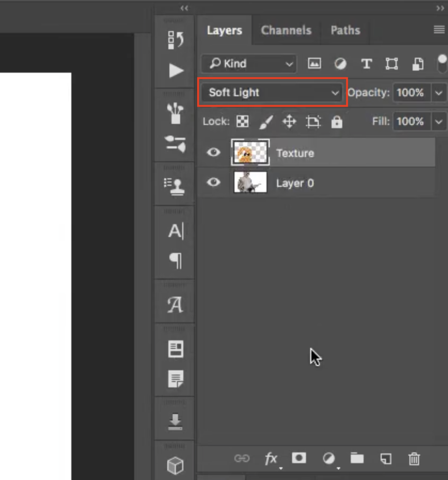Open the Soft Light blend mode dropdown
This screenshot has width=448, height=480.
click(272, 93)
